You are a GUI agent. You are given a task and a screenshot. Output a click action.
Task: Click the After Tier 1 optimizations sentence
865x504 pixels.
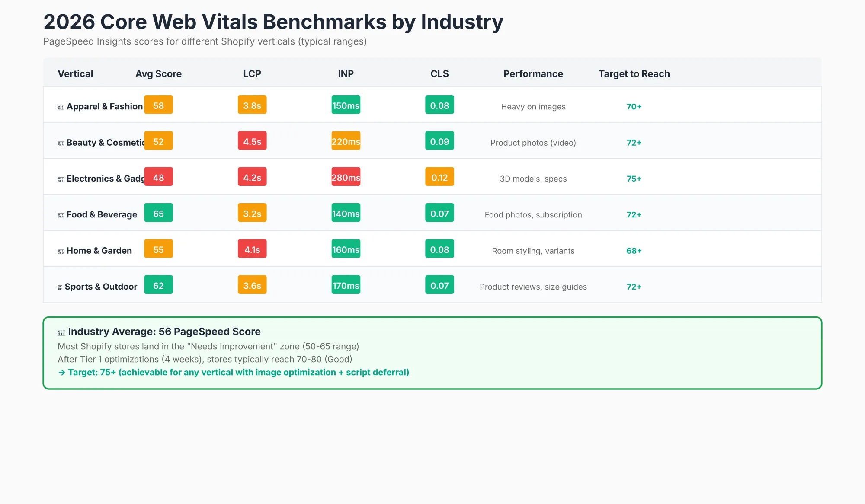pyautogui.click(x=205, y=359)
